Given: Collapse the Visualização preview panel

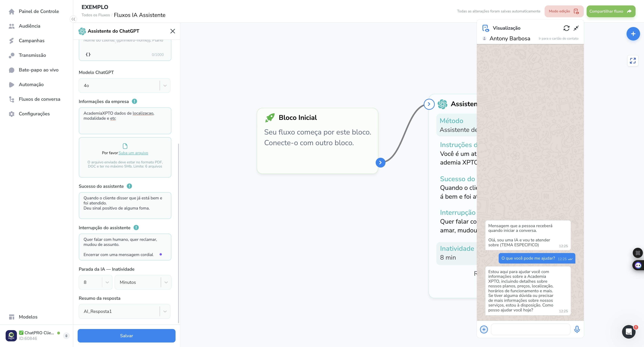Looking at the screenshot, I should click(x=576, y=28).
